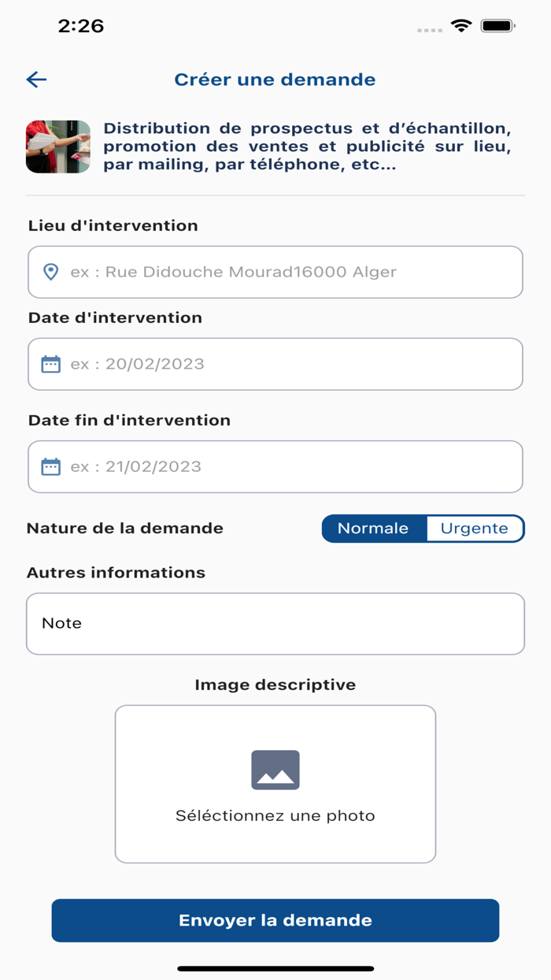This screenshot has width=551, height=980.
Task: Switch request nature to Urgente
Action: click(x=474, y=529)
